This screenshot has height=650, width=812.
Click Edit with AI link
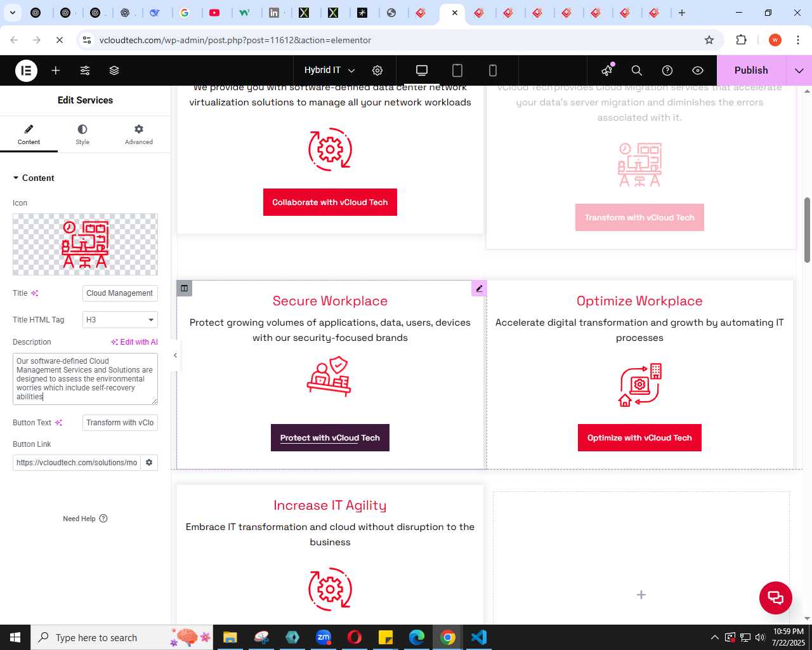click(134, 342)
